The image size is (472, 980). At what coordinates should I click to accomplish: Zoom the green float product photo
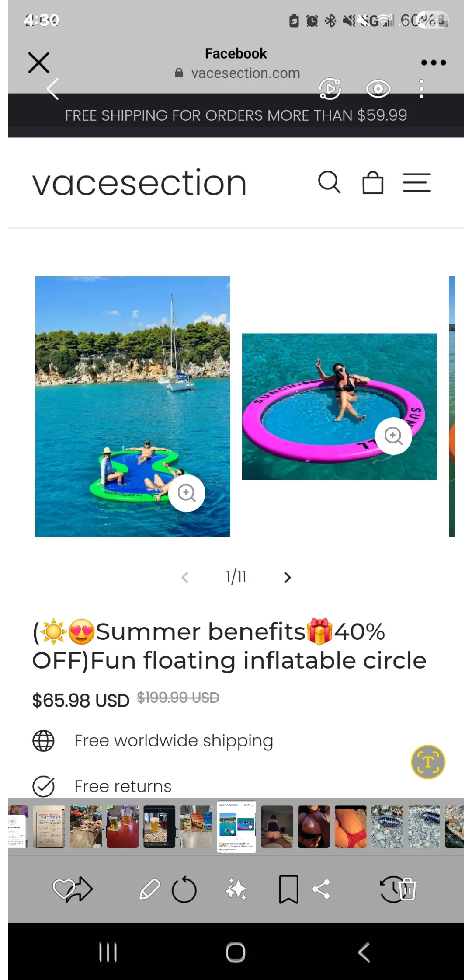(x=187, y=493)
